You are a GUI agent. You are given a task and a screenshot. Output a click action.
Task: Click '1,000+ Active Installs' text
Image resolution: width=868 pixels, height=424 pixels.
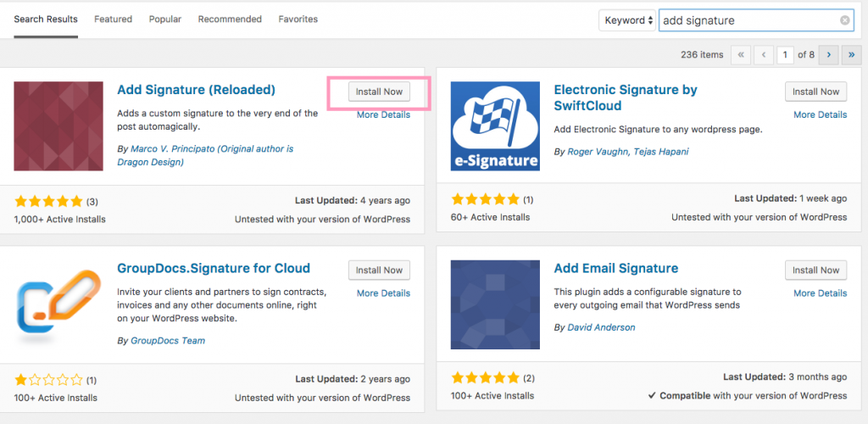coord(60,219)
